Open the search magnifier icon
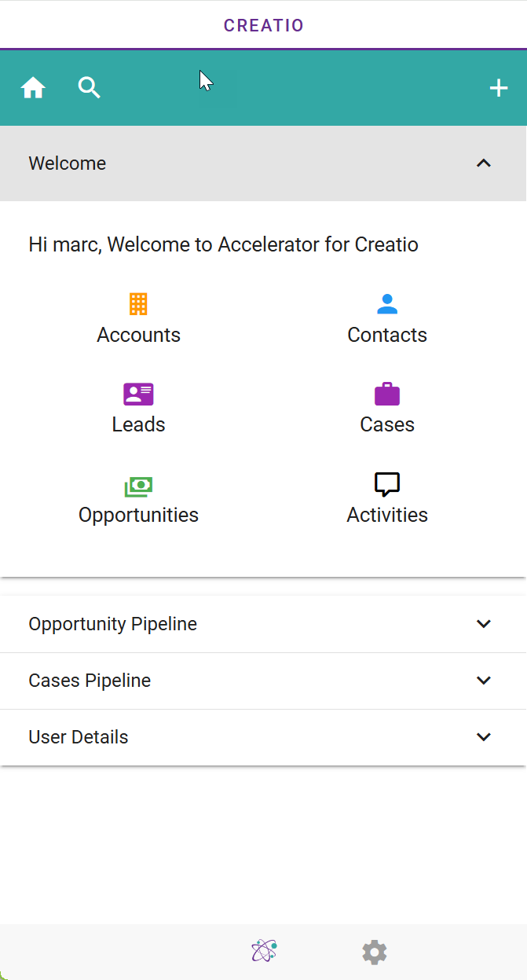Viewport: 527px width, 980px height. point(90,88)
